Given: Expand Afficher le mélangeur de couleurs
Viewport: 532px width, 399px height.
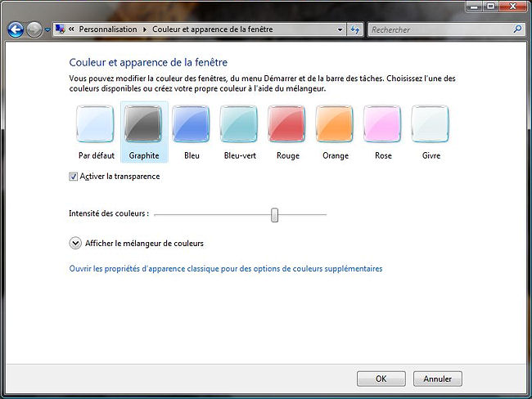Looking at the screenshot, I should point(76,243).
